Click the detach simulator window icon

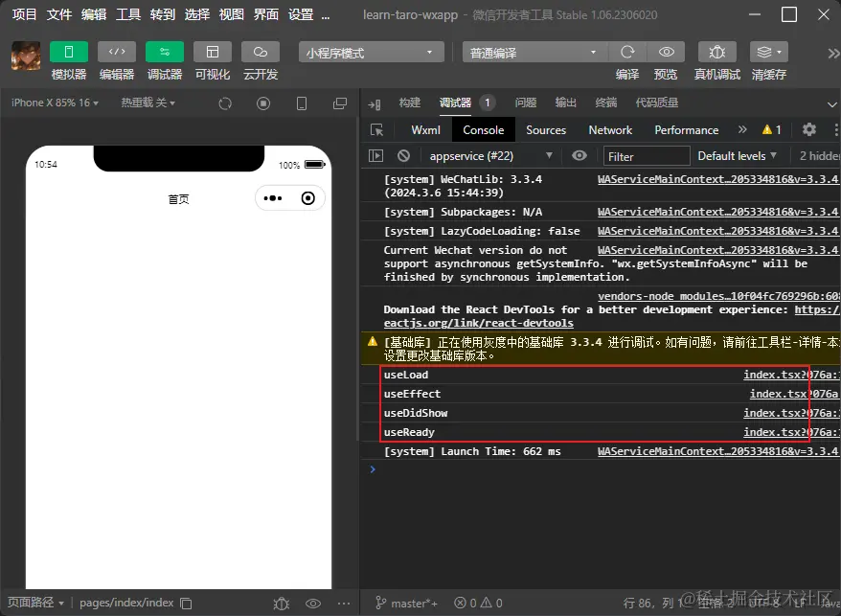[x=340, y=103]
